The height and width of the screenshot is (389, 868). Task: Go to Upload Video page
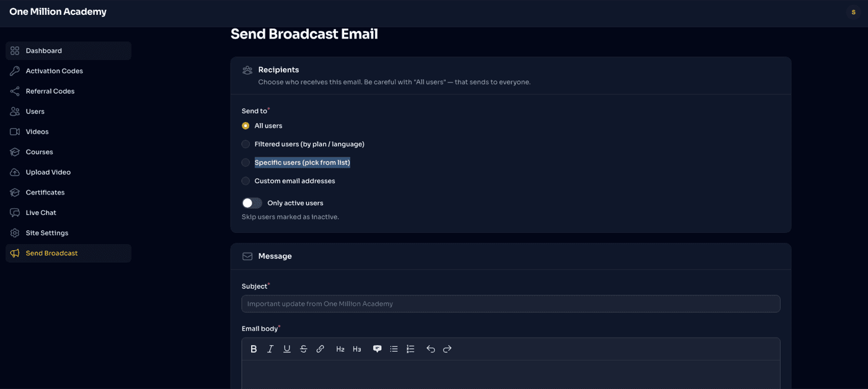click(x=68, y=172)
